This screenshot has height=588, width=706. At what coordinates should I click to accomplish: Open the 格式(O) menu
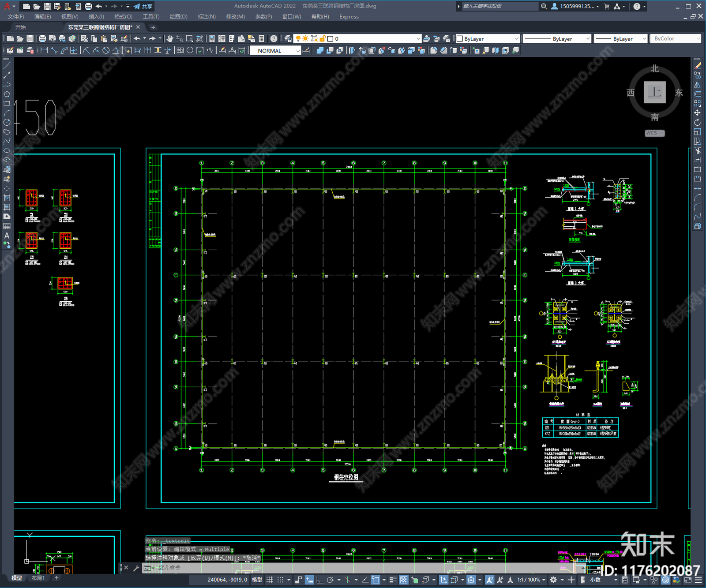pyautogui.click(x=123, y=17)
